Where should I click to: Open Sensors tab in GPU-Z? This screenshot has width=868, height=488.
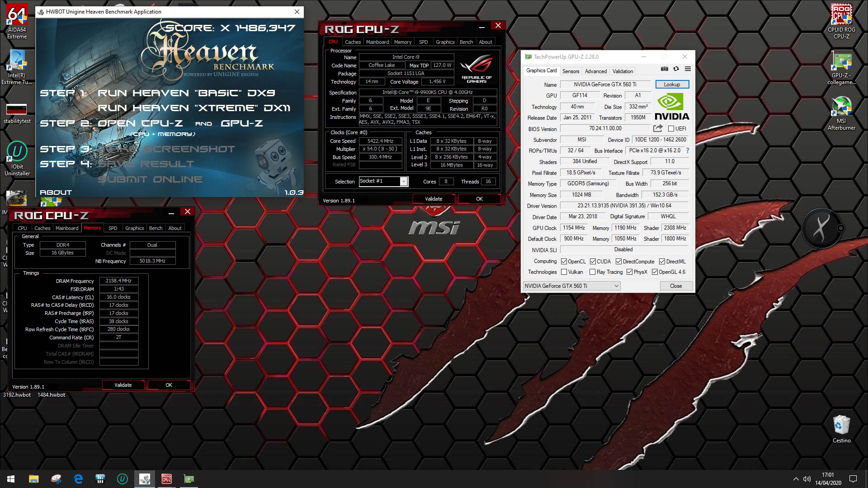(x=571, y=71)
